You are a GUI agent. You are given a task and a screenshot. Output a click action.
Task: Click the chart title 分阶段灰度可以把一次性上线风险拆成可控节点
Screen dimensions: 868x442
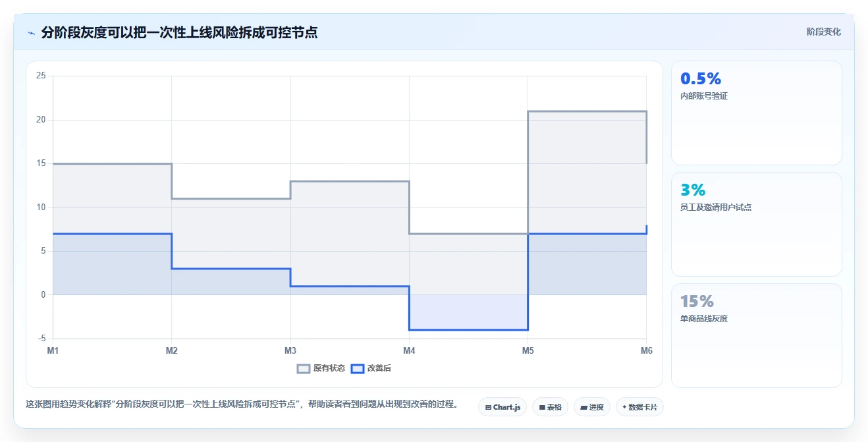point(179,32)
